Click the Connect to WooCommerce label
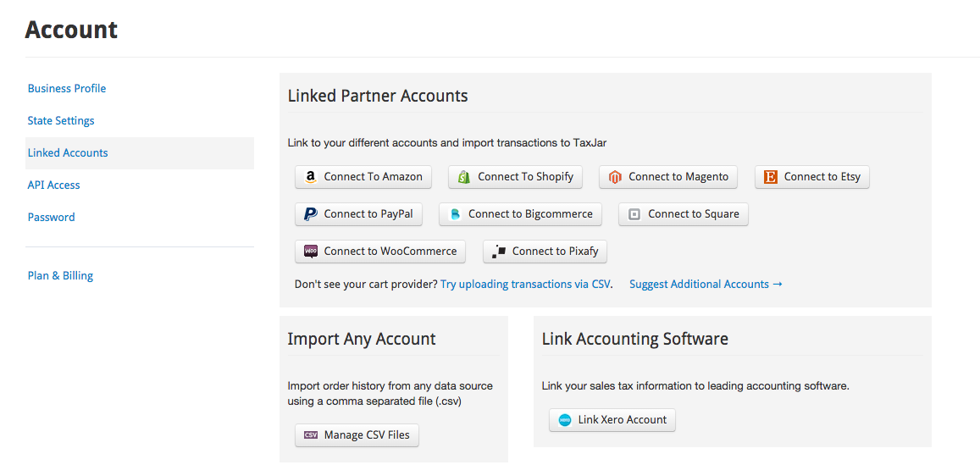The width and height of the screenshot is (980, 476). [x=390, y=251]
